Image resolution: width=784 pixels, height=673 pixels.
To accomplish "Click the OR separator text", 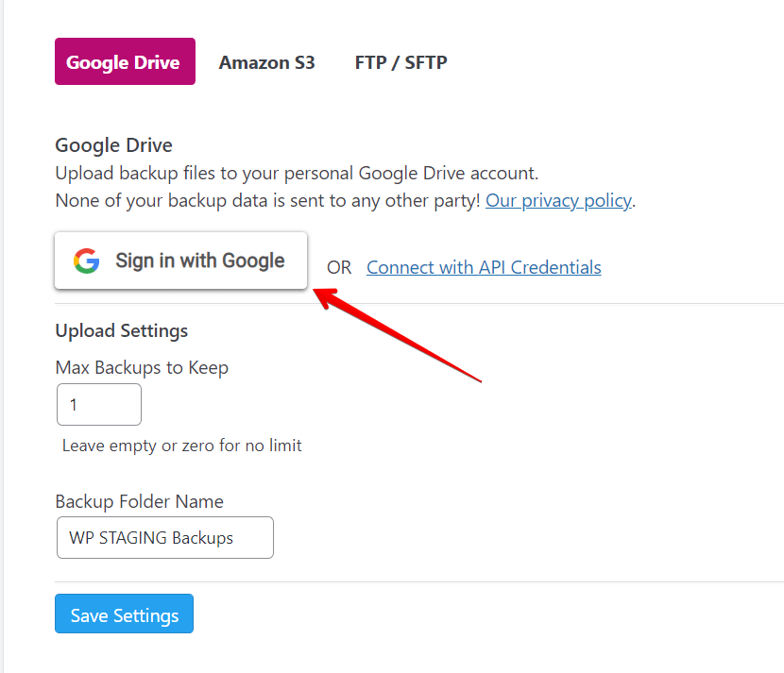I will click(339, 268).
